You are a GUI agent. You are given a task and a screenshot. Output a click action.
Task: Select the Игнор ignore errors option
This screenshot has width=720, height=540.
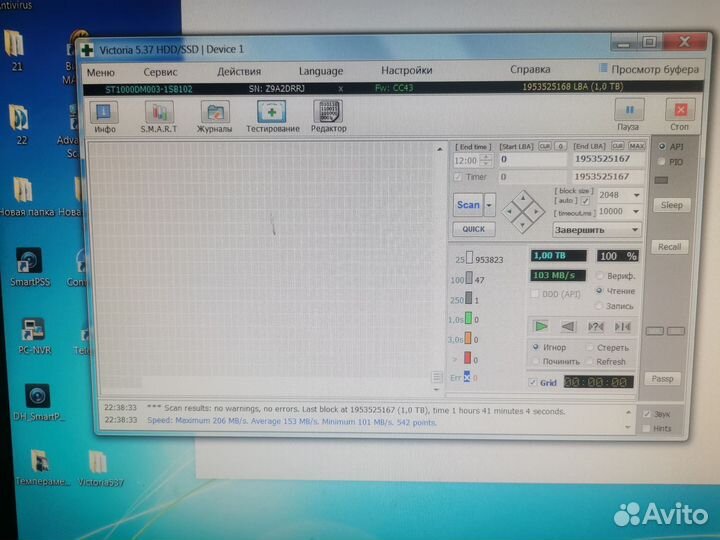coord(535,347)
